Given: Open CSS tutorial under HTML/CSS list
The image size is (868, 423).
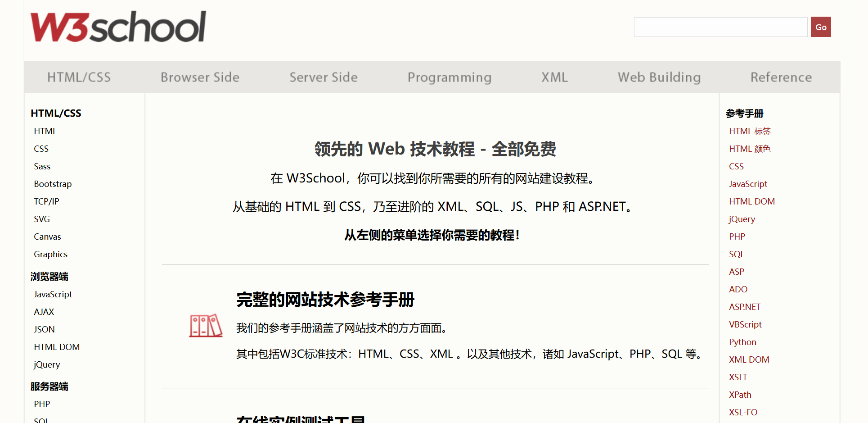Looking at the screenshot, I should click(x=41, y=149).
